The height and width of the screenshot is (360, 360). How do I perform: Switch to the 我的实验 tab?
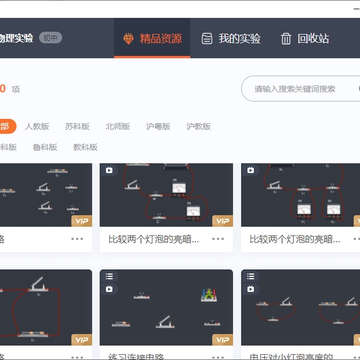(x=231, y=38)
